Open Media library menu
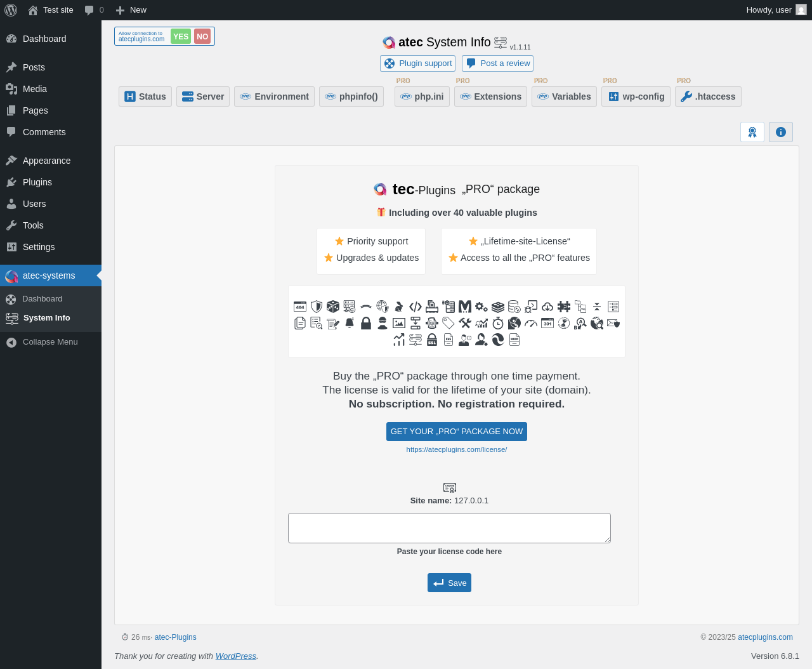This screenshot has width=812, height=669. coord(51,89)
